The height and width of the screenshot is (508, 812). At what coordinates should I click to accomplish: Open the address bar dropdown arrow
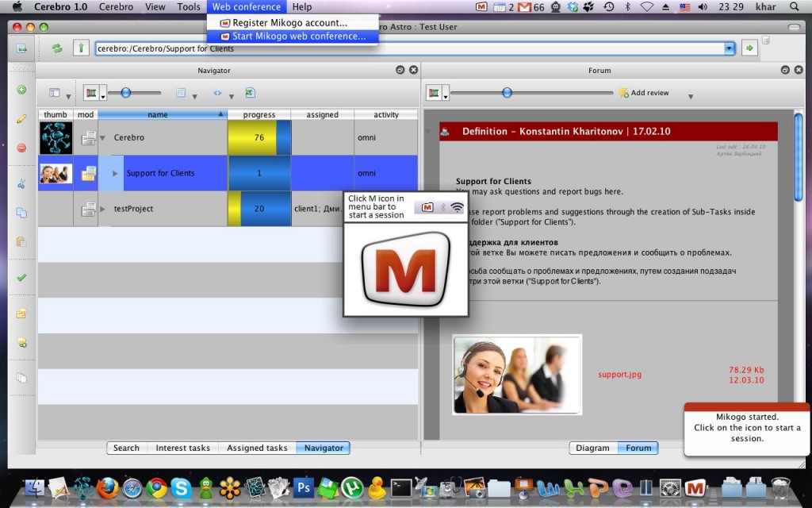coord(729,48)
